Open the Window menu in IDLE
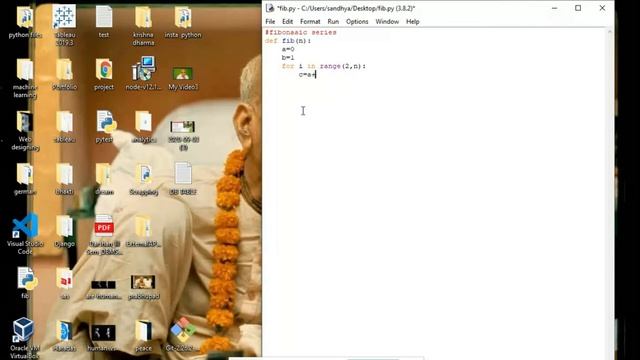This screenshot has width=640, height=360. pos(387,22)
